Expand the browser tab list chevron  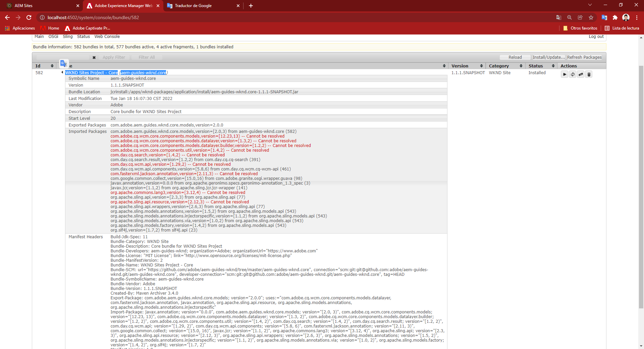point(590,5)
